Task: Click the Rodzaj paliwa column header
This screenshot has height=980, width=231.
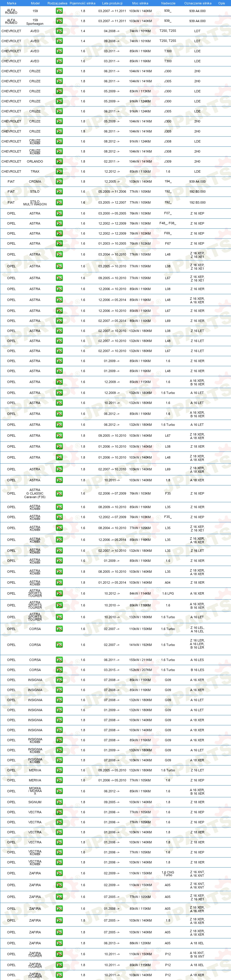Action: click(58, 3)
